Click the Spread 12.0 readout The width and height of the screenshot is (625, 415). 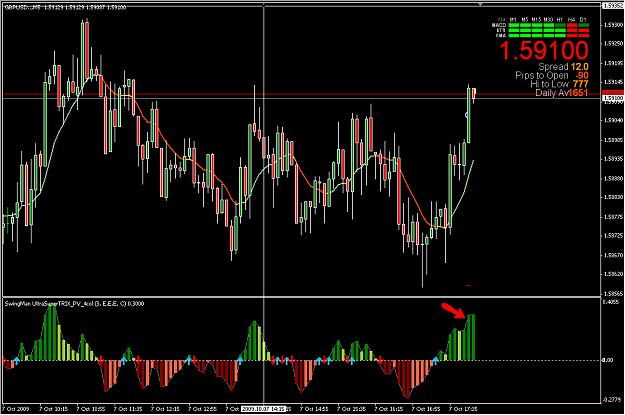point(563,67)
